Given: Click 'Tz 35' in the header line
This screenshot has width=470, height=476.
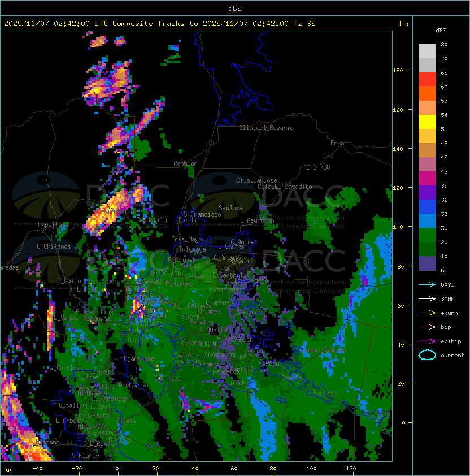Looking at the screenshot, I should [304, 24].
